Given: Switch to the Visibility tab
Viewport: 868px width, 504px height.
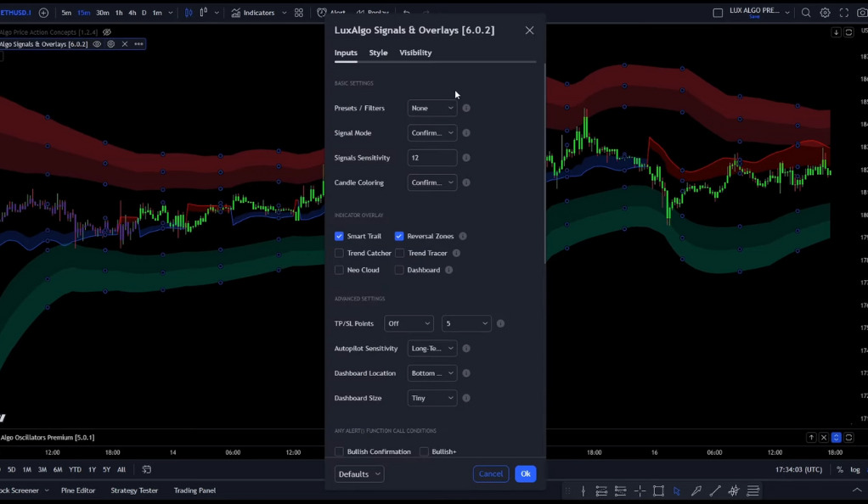Looking at the screenshot, I should 415,53.
